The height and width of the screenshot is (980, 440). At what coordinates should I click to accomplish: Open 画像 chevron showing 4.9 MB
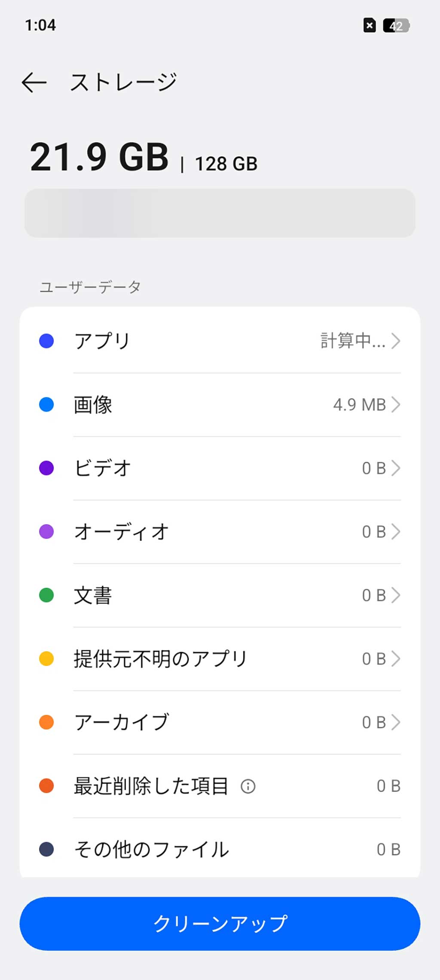pos(396,405)
